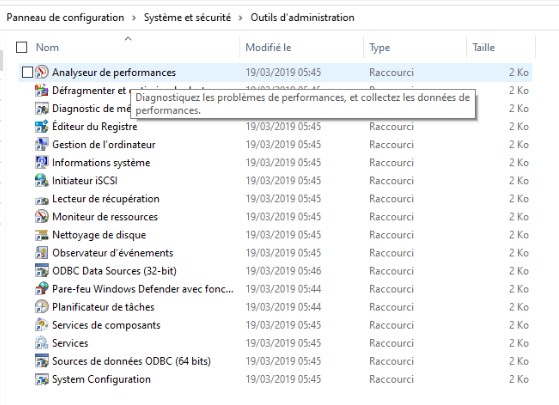Click the 19/03/2019 05:46 date cell

pos(283,271)
